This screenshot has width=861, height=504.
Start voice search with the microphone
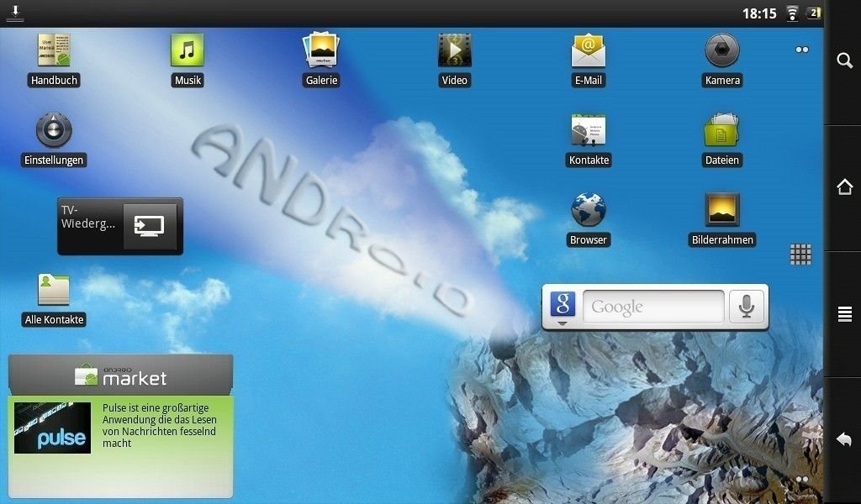[x=747, y=307]
